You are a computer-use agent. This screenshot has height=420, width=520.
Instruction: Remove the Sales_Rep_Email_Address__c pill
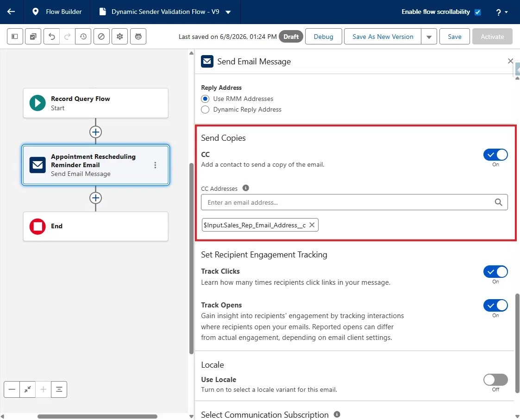pos(312,225)
